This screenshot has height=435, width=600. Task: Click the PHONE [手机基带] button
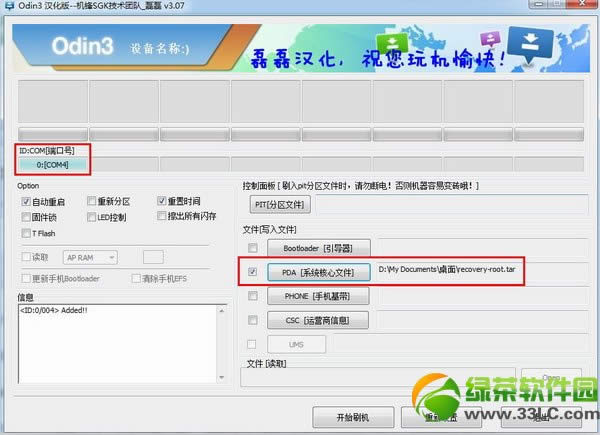point(318,296)
